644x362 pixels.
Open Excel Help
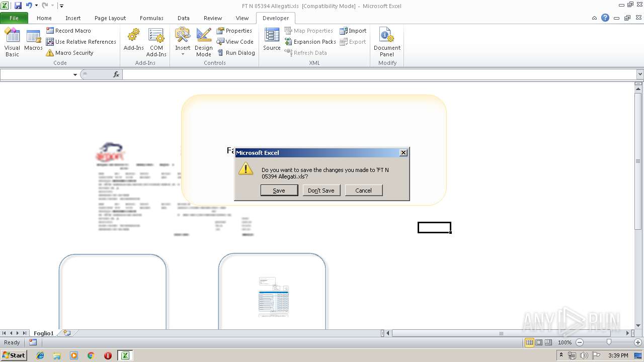tap(605, 18)
